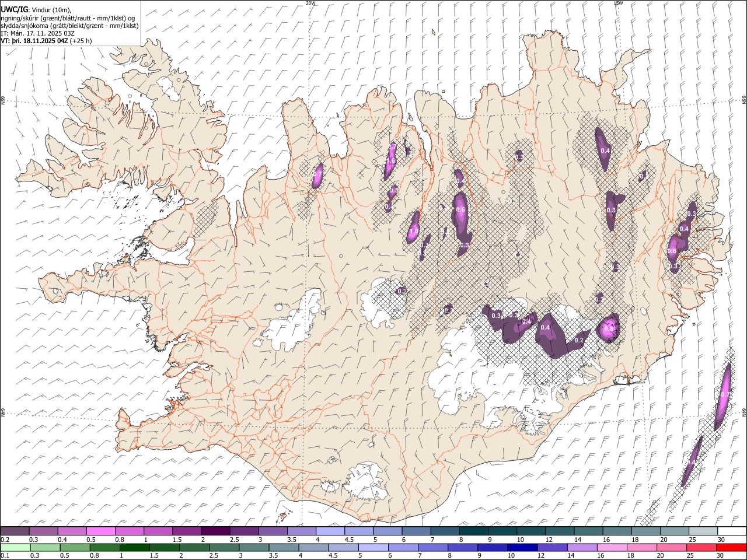
Task: Pick the snow-scale swatch from 1 to 1.5
Action: 158,531
